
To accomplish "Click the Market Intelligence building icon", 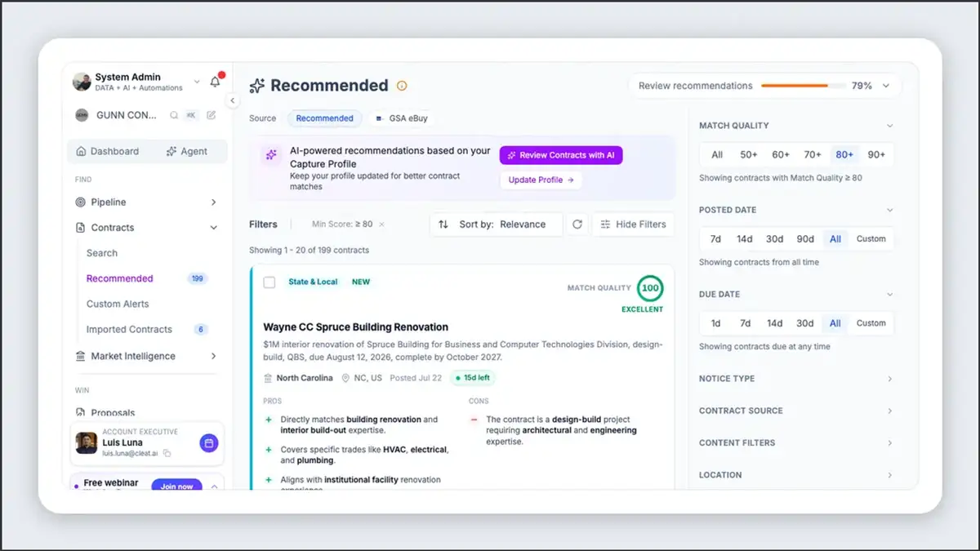I will pyautogui.click(x=80, y=356).
